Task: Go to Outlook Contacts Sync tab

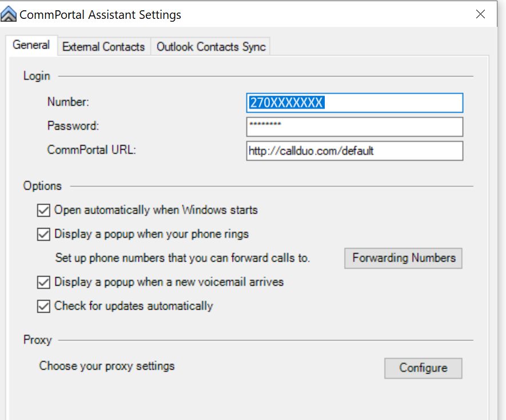Action: 211,47
